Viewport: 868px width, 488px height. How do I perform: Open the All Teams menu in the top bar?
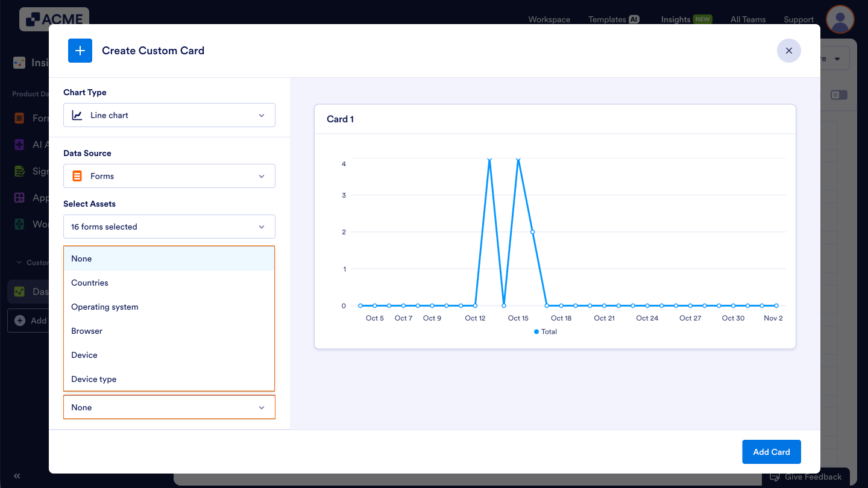pos(747,19)
